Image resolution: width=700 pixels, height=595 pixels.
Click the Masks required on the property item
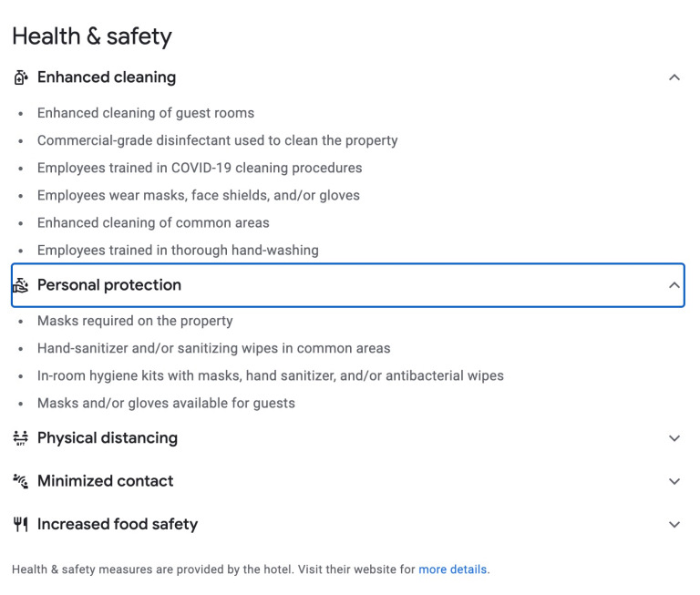click(135, 321)
